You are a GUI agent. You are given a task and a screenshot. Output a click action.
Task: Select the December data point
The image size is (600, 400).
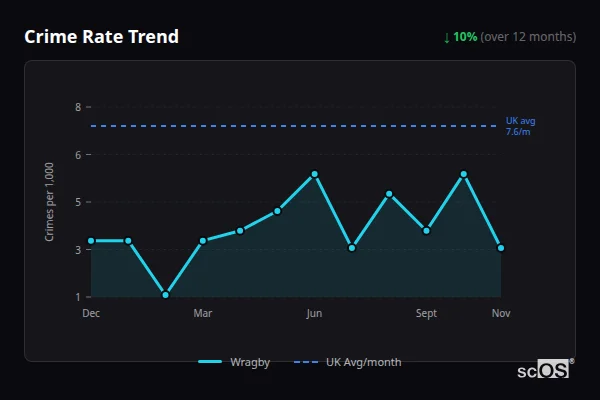tap(91, 241)
